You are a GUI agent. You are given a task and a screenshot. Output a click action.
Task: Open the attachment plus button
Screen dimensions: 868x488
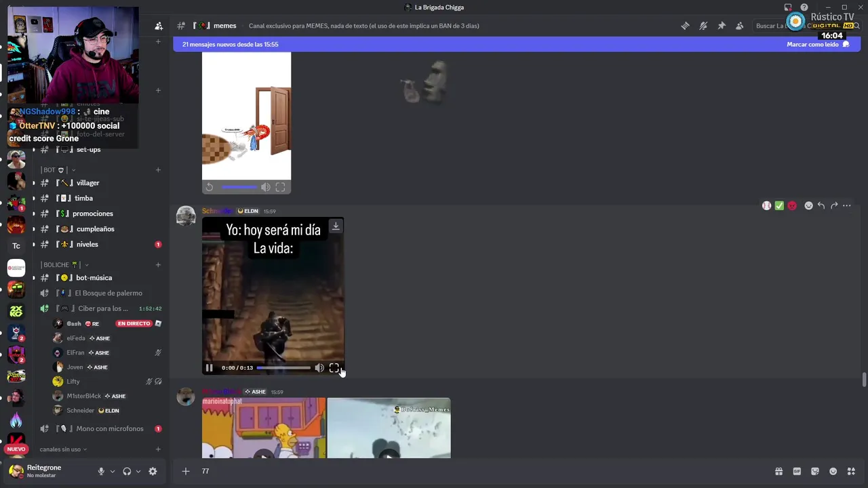[186, 471]
